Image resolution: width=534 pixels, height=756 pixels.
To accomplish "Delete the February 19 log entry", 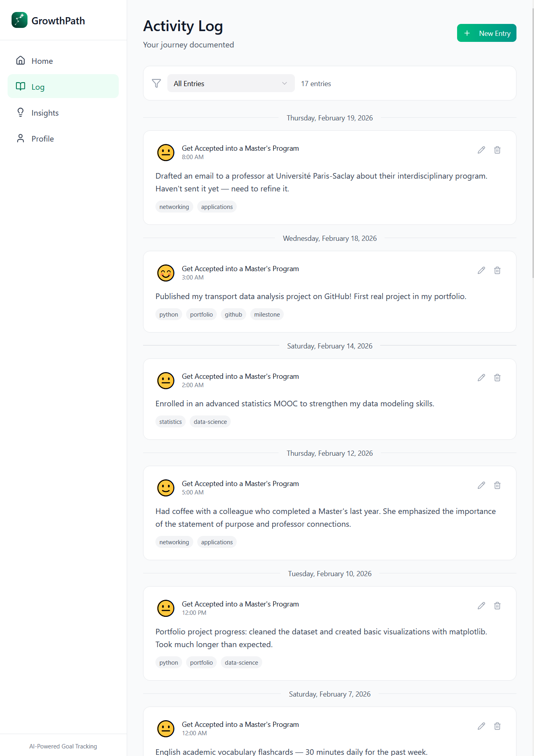I will [x=497, y=150].
